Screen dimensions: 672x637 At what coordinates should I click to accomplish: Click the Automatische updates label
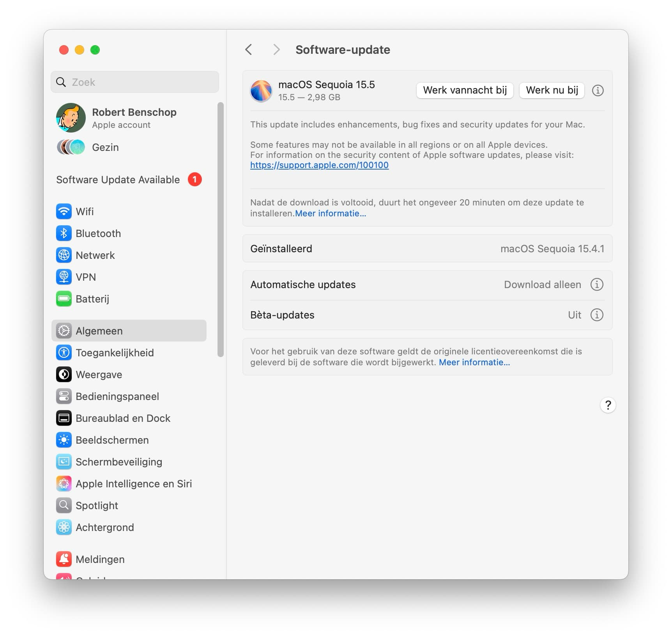pyautogui.click(x=303, y=285)
